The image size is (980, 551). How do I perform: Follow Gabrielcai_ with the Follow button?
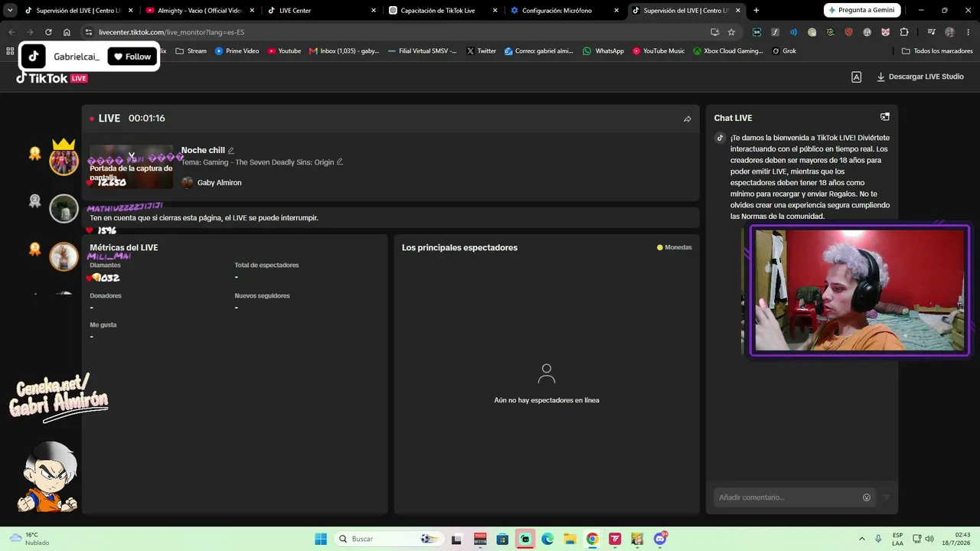[x=132, y=57]
